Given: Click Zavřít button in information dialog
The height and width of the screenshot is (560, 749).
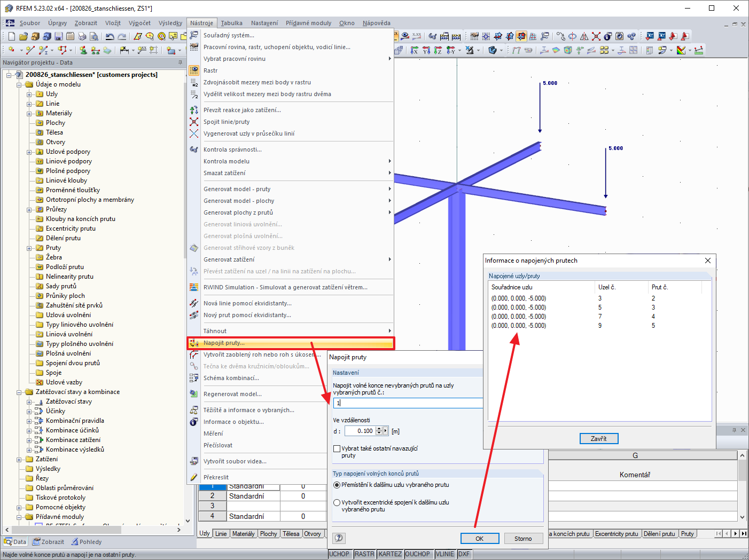Looking at the screenshot, I should click(x=599, y=438).
